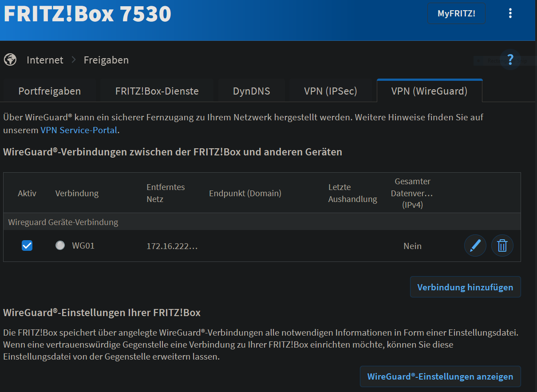This screenshot has height=392, width=537.
Task: Click the help question mark icon
Action: (510, 59)
